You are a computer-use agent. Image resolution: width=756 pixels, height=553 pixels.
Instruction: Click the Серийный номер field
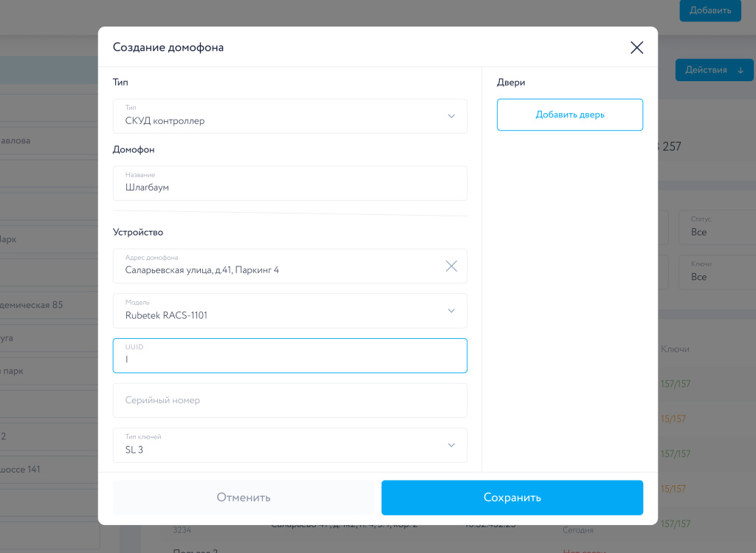(289, 400)
